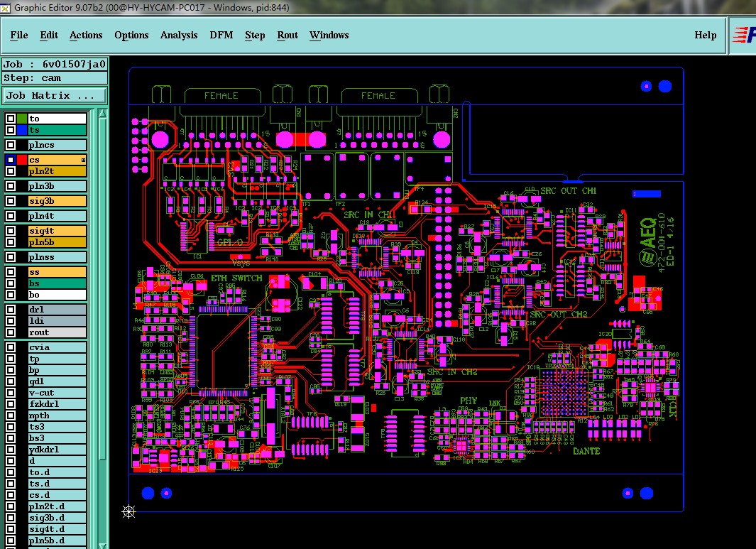The width and height of the screenshot is (756, 549).
Task: Select the pln2t layer name
Action: 57,171
